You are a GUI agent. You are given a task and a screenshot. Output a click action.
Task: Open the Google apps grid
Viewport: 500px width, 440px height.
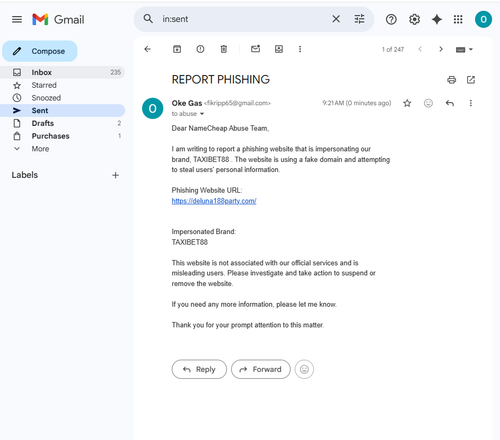(x=458, y=20)
